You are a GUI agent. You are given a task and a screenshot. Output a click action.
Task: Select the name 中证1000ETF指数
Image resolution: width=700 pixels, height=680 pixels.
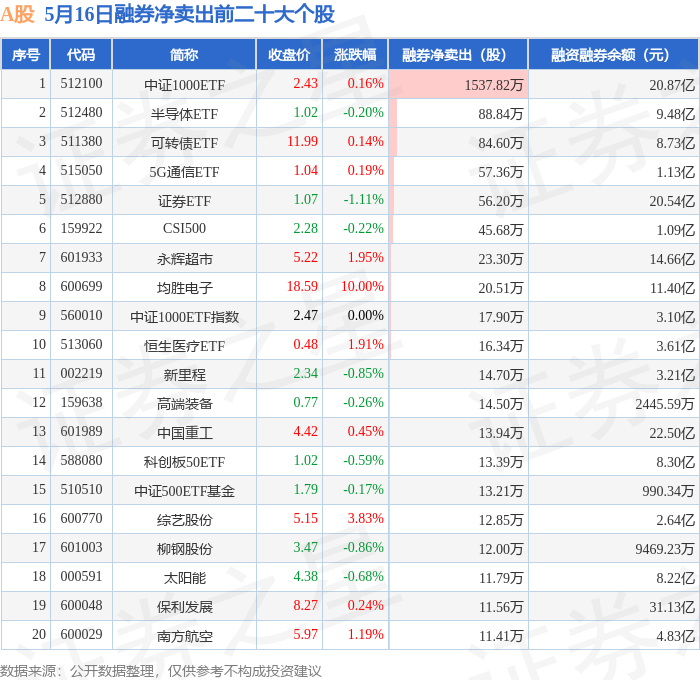pos(184,317)
